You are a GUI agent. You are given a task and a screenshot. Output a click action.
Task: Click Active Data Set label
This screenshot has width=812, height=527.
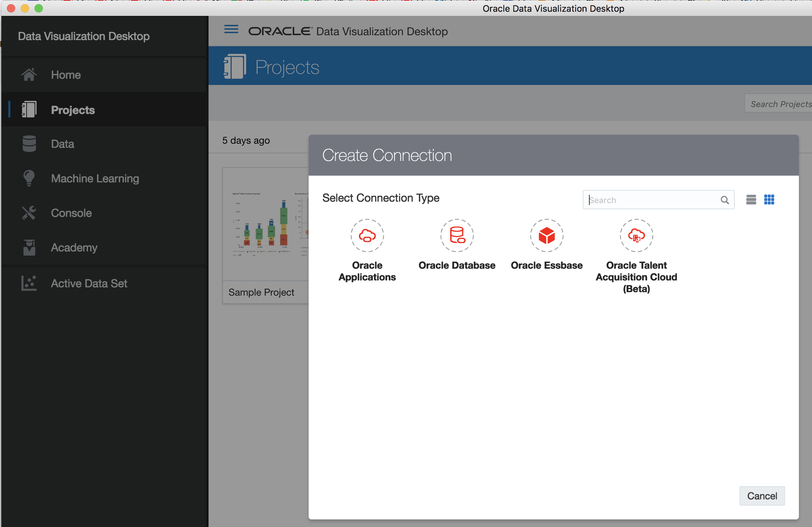(x=89, y=283)
